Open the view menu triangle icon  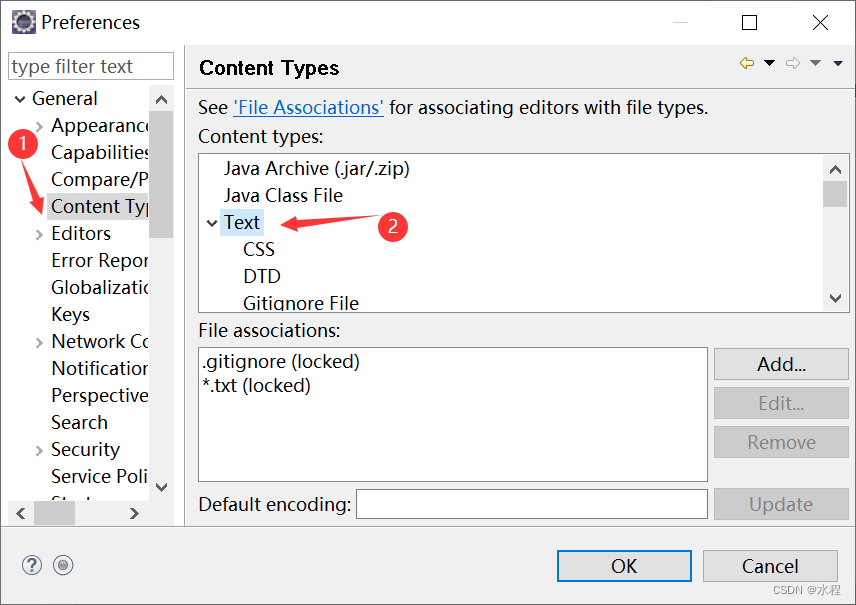point(838,61)
